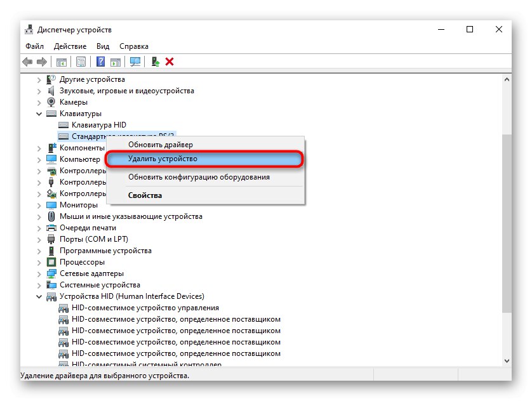
Task: Expand the Сетевые адаптеры node
Action: [39, 274]
